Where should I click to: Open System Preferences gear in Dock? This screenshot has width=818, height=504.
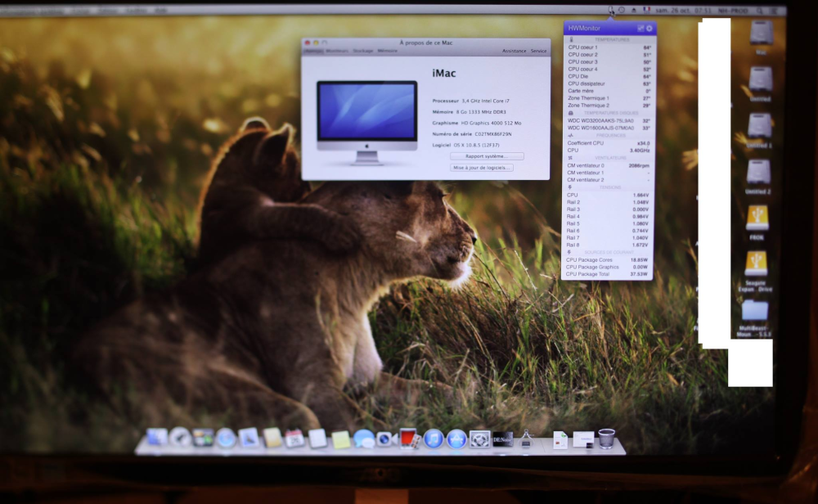(x=479, y=439)
